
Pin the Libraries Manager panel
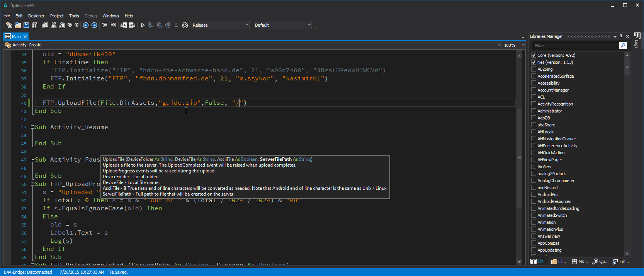(621, 36)
